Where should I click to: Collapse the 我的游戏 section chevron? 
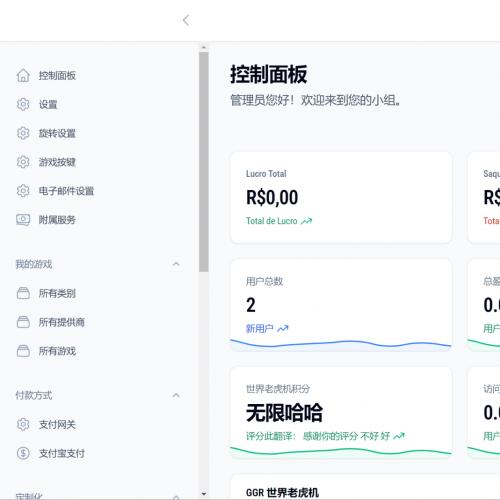coord(176,264)
